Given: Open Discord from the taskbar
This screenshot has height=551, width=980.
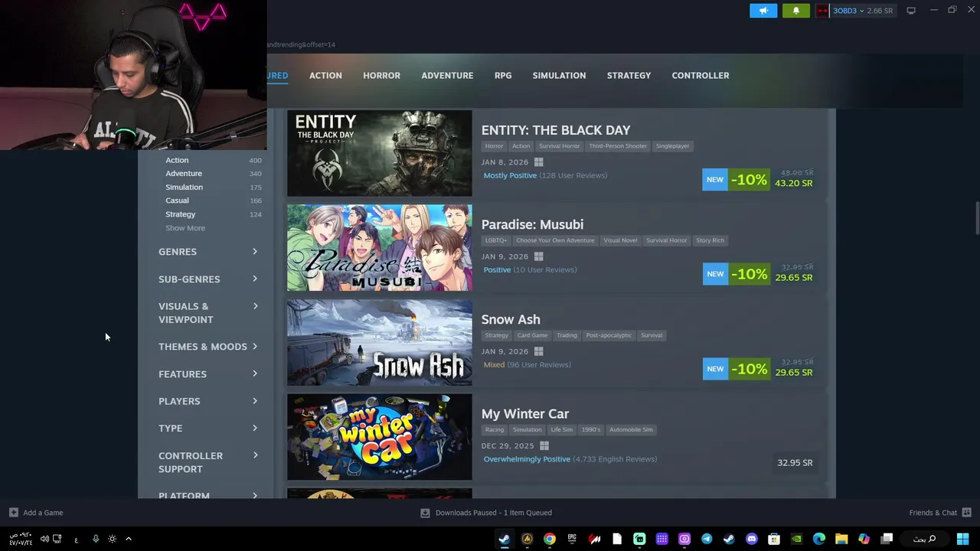Looking at the screenshot, I should [751, 539].
